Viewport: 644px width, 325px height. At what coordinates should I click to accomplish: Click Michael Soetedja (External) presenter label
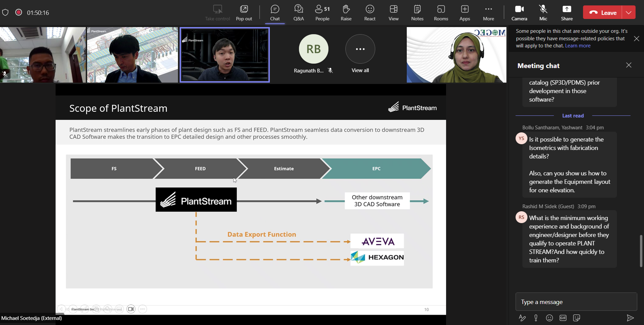click(32, 318)
